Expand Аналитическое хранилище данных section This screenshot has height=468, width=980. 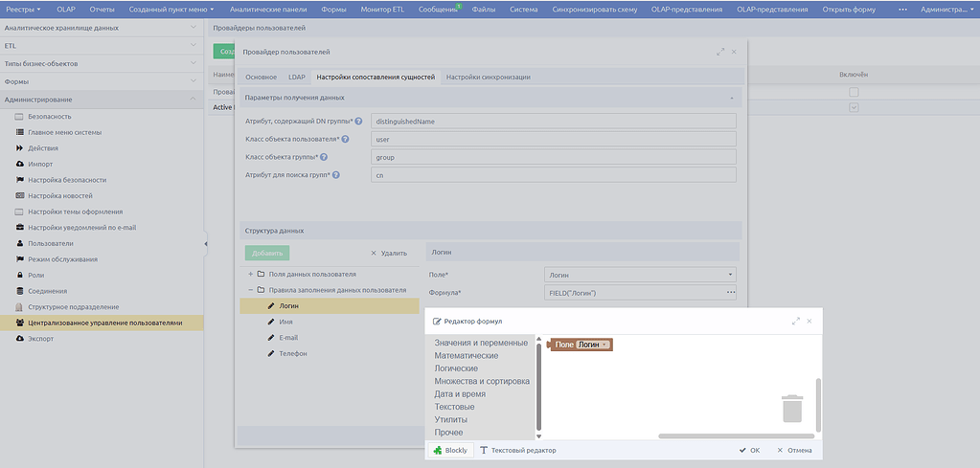(102, 28)
